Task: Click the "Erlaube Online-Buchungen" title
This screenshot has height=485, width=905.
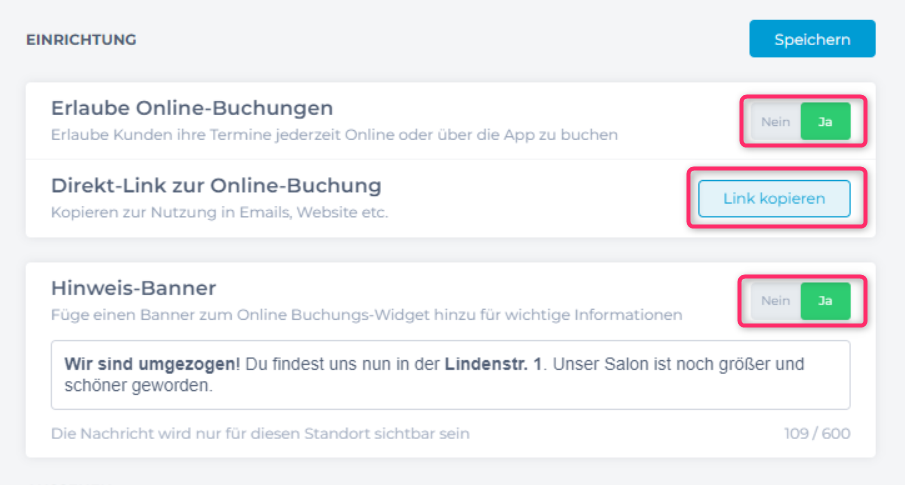Action: [x=192, y=108]
